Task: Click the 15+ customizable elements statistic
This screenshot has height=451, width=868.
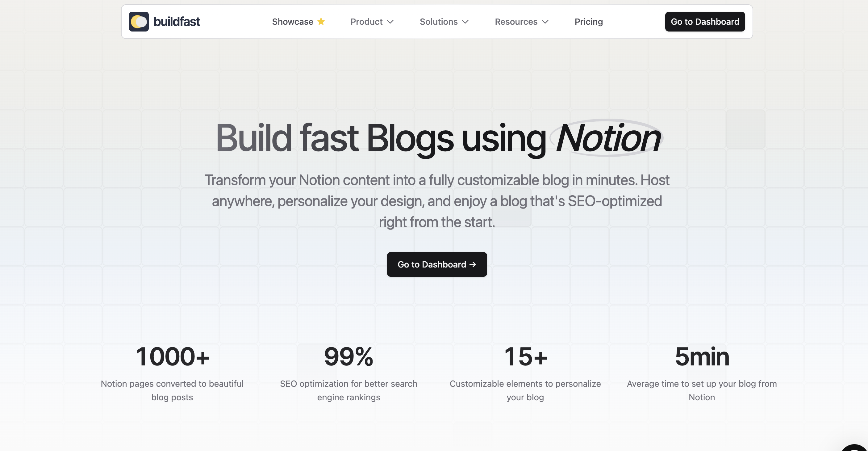Action: point(525,356)
